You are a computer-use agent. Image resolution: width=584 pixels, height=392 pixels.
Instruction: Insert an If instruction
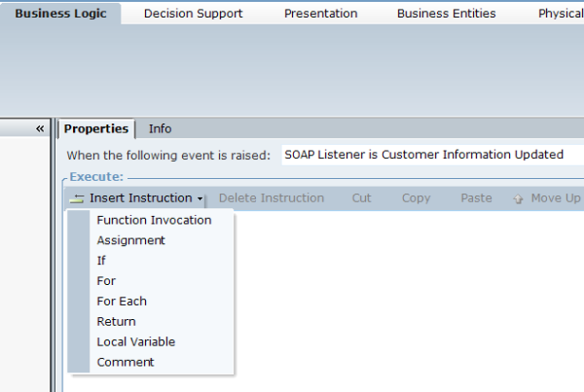pyautogui.click(x=101, y=261)
